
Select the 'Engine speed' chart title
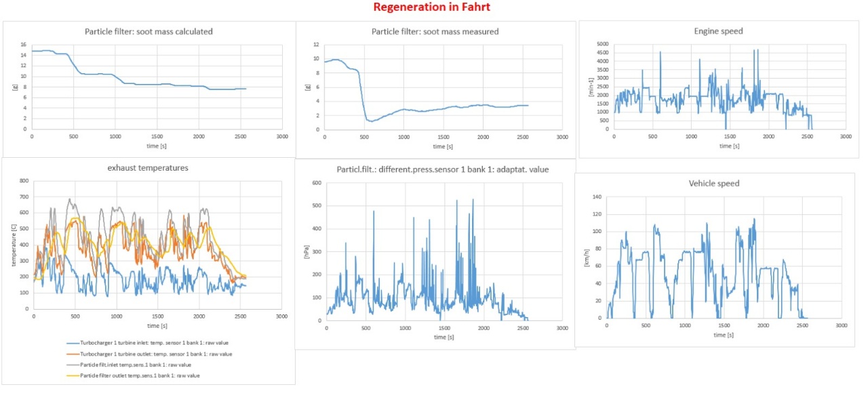pyautogui.click(x=718, y=31)
